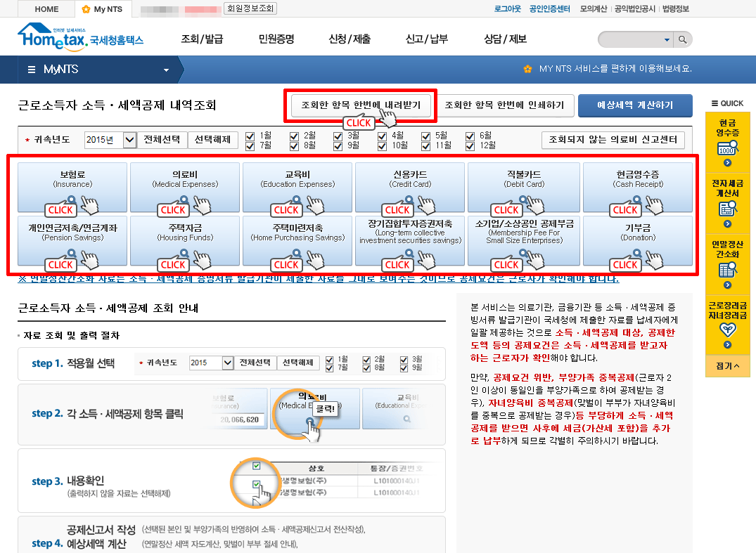The image size is (756, 553).
Task: Uncheck the 1월 month checkbox
Action: pyautogui.click(x=250, y=135)
